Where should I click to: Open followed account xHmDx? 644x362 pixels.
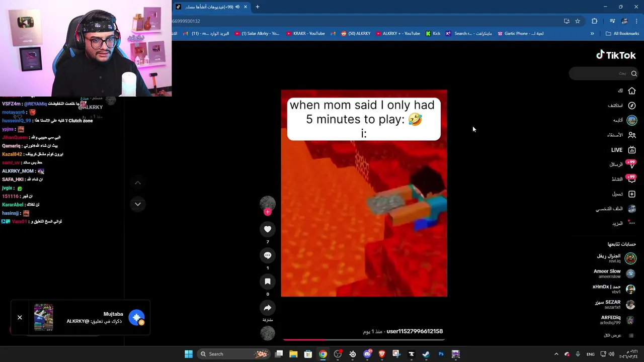pos(614,289)
